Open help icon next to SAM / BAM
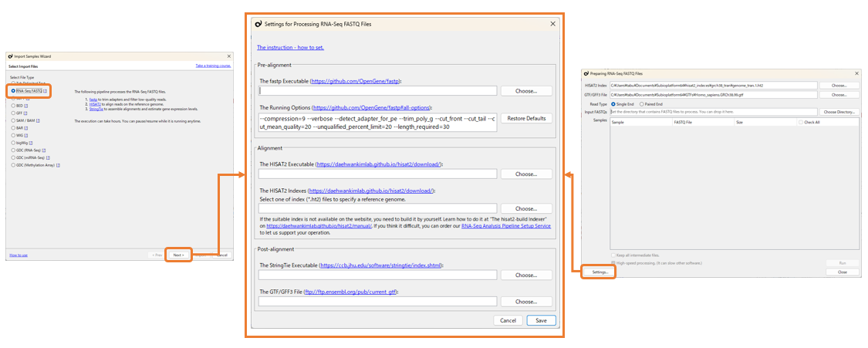Screen dimensions: 868x348 coord(39,120)
